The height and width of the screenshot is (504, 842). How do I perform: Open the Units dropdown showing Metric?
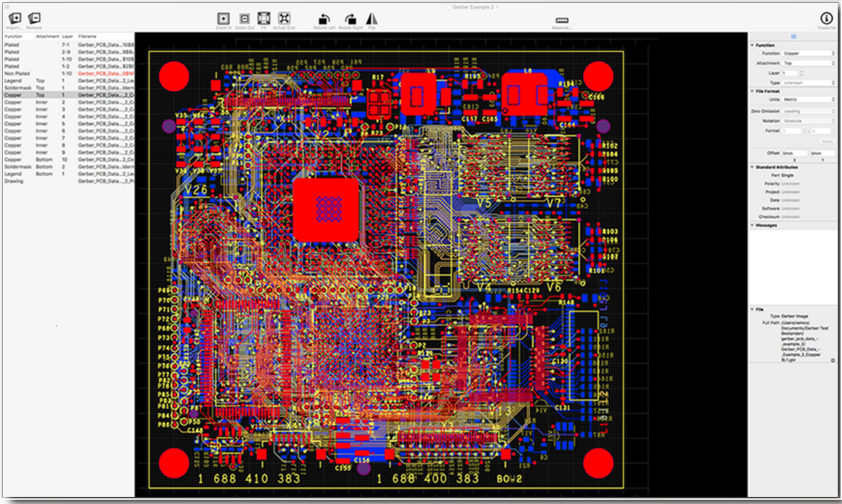pyautogui.click(x=809, y=100)
